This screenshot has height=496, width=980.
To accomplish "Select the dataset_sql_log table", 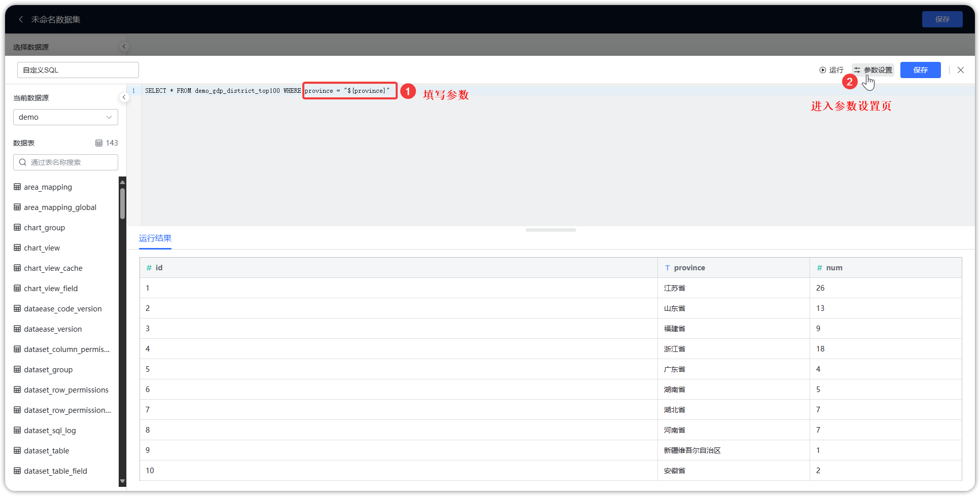I will point(50,430).
